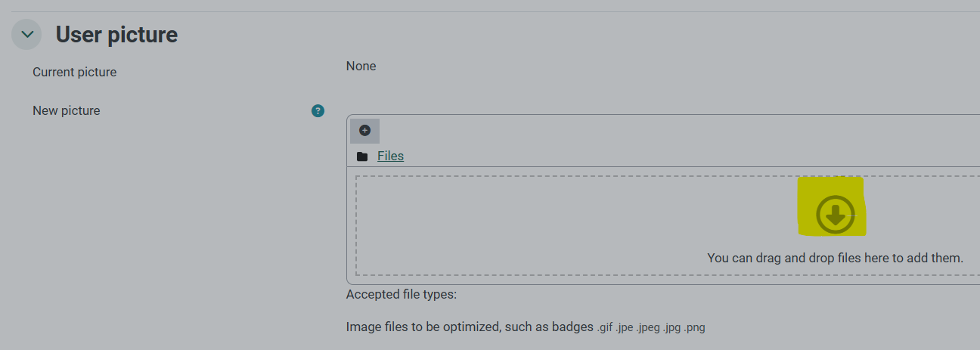Click the drag and drop files message

(835, 258)
